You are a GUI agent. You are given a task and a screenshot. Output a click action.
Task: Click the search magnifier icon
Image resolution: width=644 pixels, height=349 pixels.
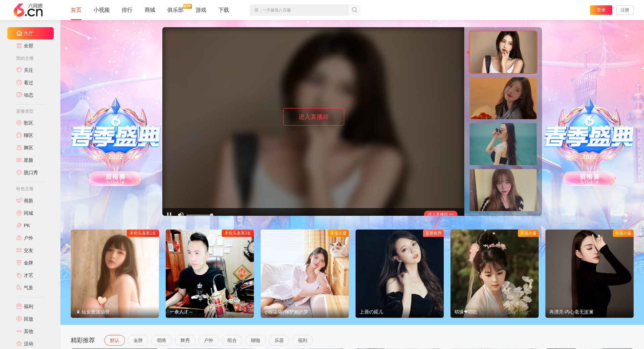(354, 10)
